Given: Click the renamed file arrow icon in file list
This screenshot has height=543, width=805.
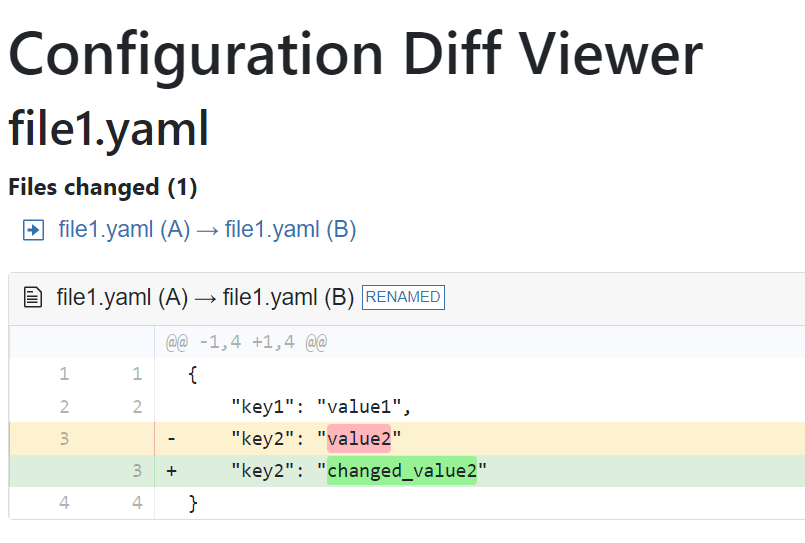Looking at the screenshot, I should point(33,229).
